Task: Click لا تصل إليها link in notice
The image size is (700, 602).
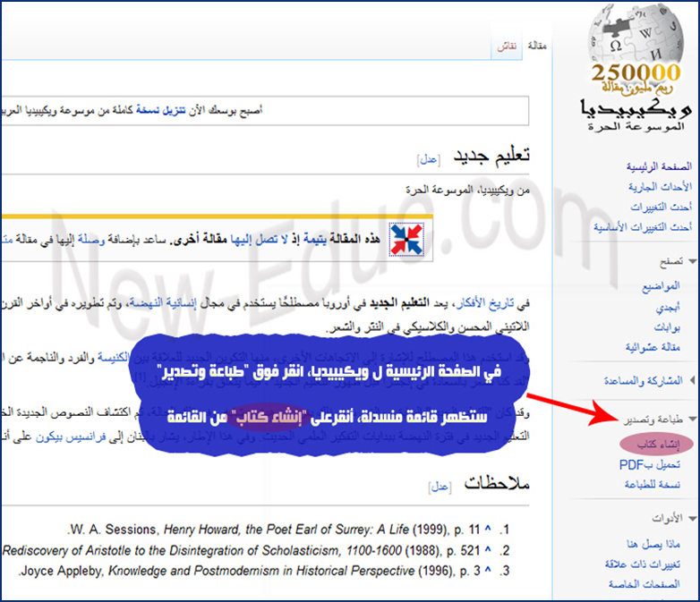Action: (260, 239)
